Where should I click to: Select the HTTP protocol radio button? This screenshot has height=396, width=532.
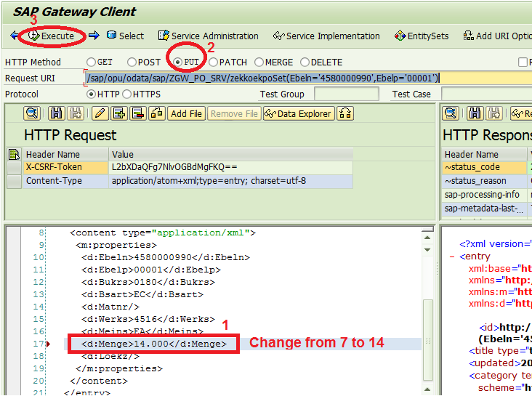91,94
